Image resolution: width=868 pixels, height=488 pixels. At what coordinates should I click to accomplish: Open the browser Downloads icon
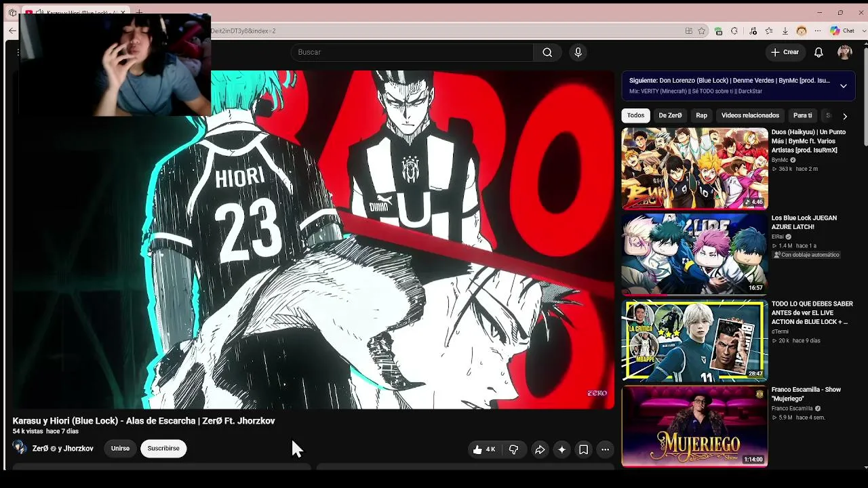click(785, 30)
